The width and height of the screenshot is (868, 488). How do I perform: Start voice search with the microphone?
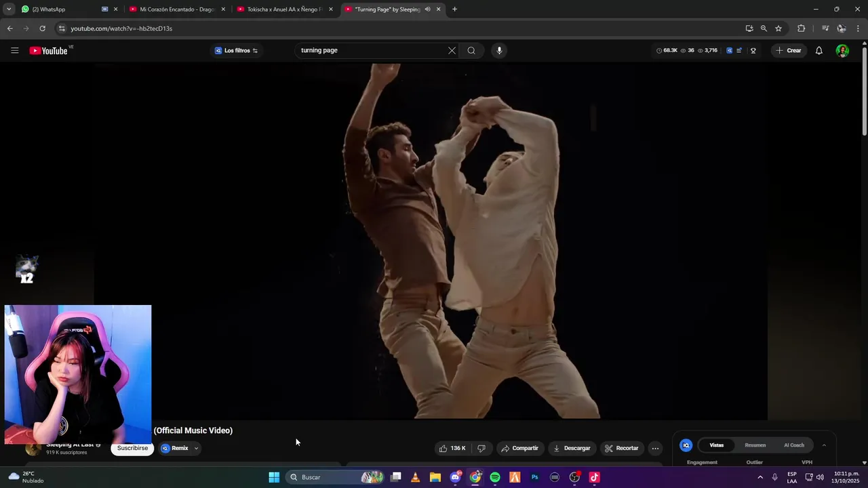(x=499, y=51)
